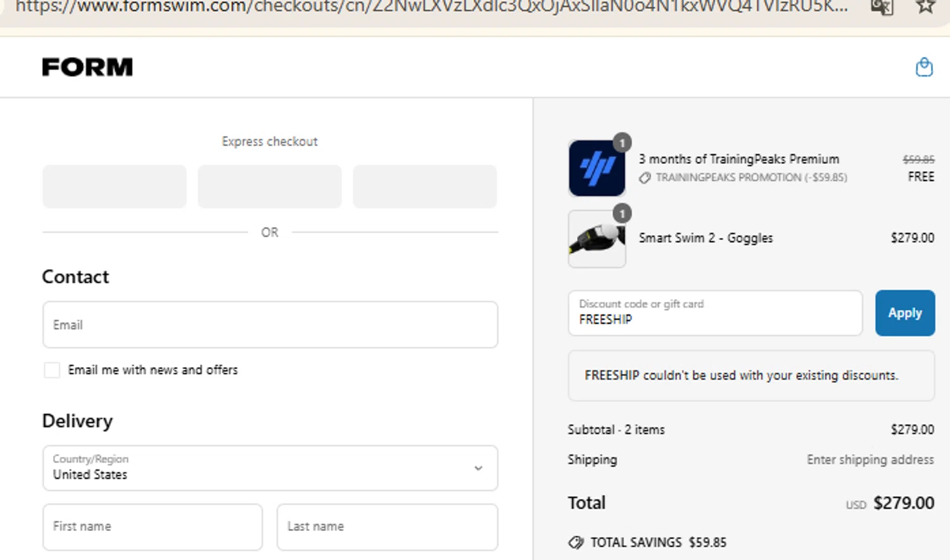Click the Smart Swim 2 Goggles thumbnail

pos(597,239)
